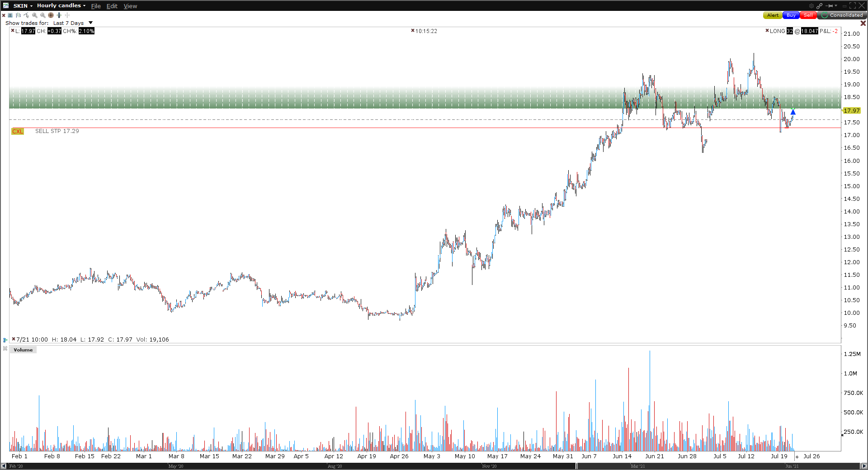Click the small diamond marker on time axis

[x=797, y=457]
